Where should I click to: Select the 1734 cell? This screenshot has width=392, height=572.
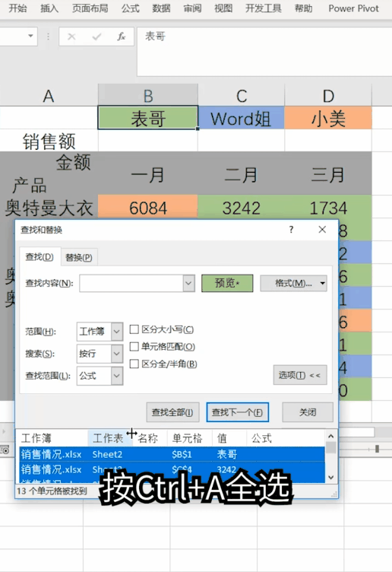point(328,208)
